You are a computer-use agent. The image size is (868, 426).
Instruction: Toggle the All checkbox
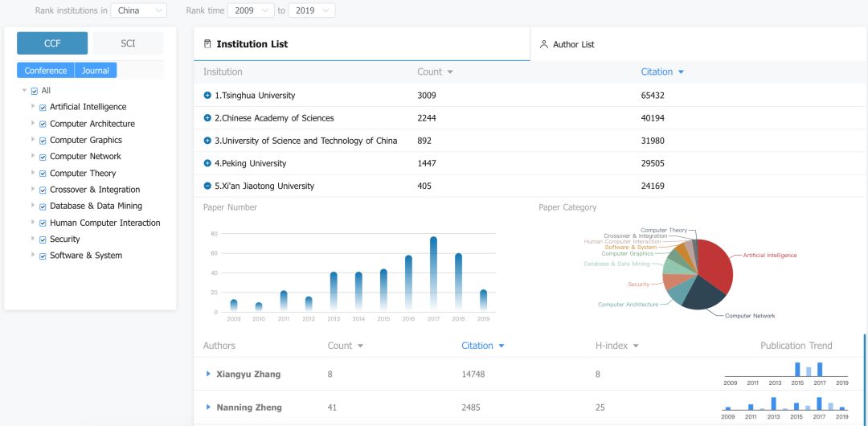tap(35, 91)
